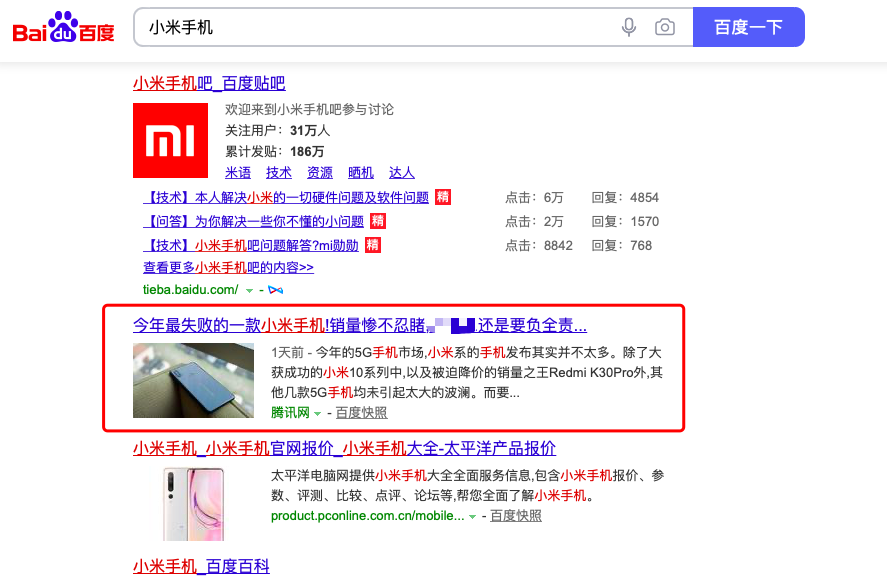Click the text 点击: 8842
Viewport: 887px width, 587px height.
coord(539,245)
